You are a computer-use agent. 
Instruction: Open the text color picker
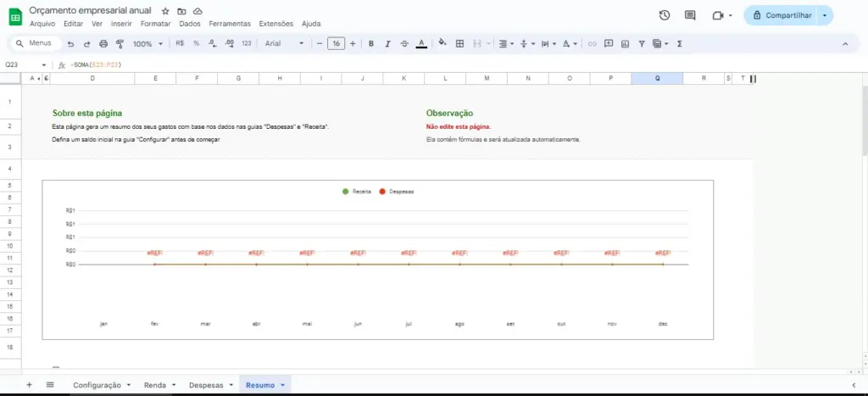(421, 43)
